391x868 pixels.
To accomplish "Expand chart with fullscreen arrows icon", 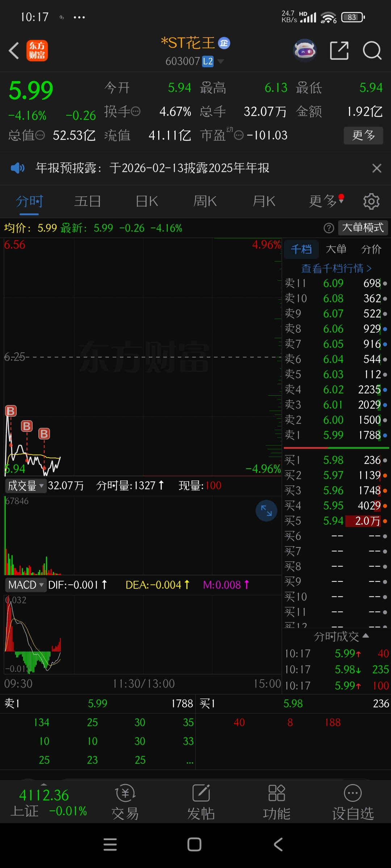I will tap(266, 511).
